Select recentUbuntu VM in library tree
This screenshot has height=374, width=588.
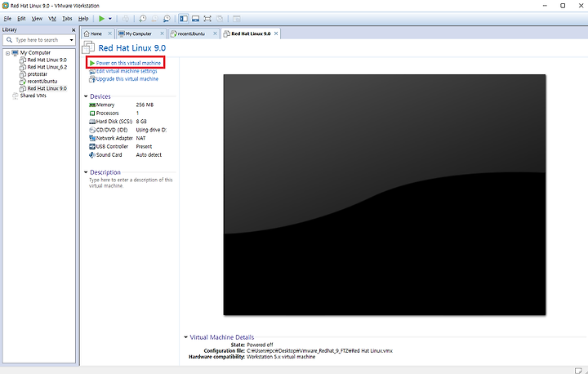42,81
